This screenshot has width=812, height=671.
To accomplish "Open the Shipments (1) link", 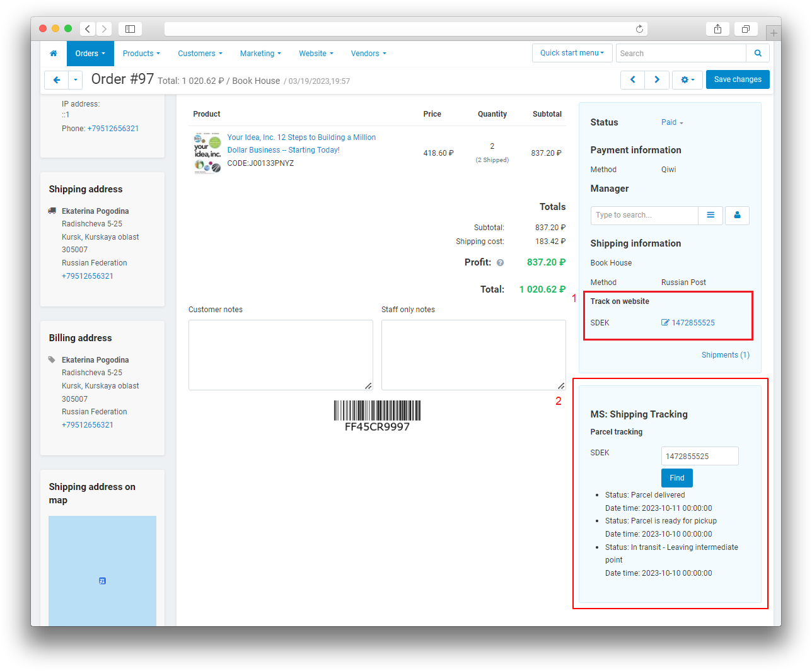I will (x=725, y=355).
